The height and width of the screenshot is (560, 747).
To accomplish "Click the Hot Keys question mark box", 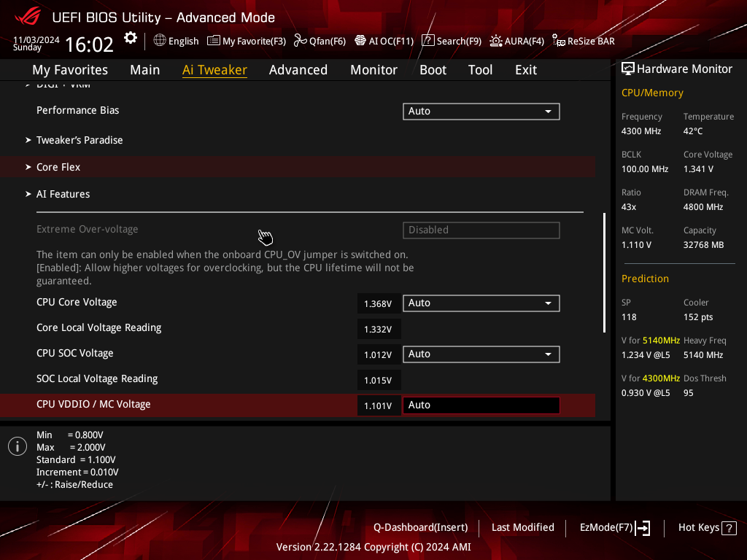I will click(x=729, y=528).
